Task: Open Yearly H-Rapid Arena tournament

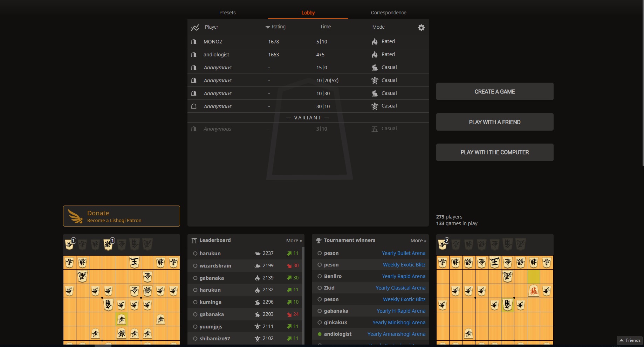Action: tap(401, 311)
